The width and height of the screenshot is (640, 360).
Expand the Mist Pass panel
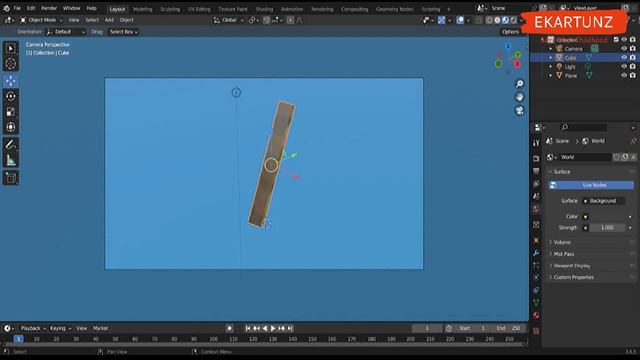click(x=563, y=254)
